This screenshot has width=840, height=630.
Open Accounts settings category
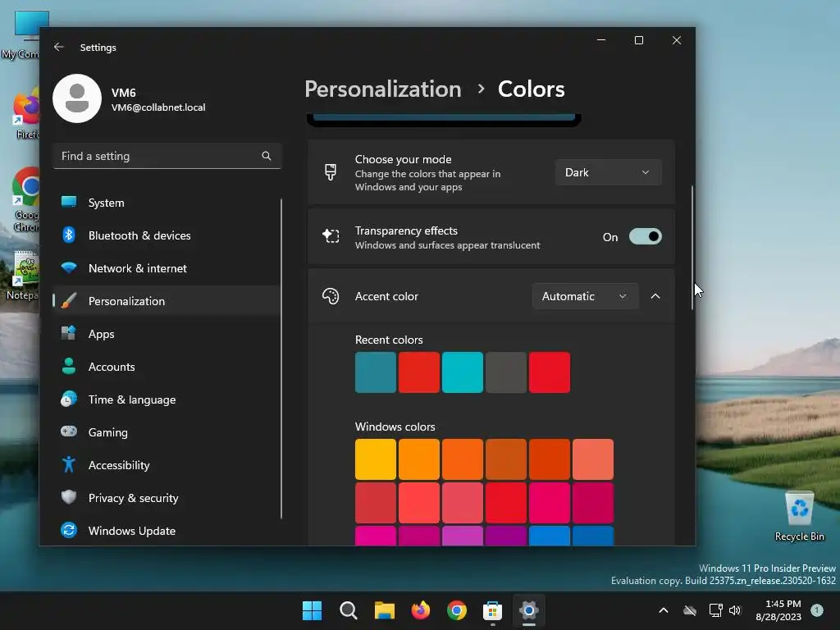point(167,367)
